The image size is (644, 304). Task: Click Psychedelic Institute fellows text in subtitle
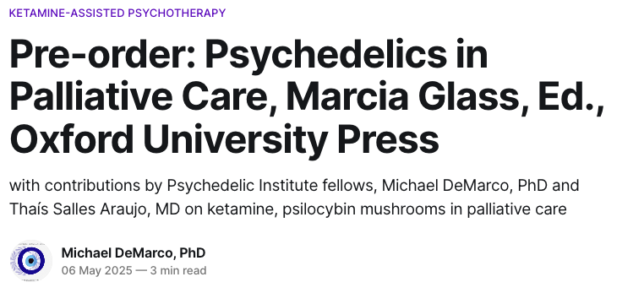(271, 186)
